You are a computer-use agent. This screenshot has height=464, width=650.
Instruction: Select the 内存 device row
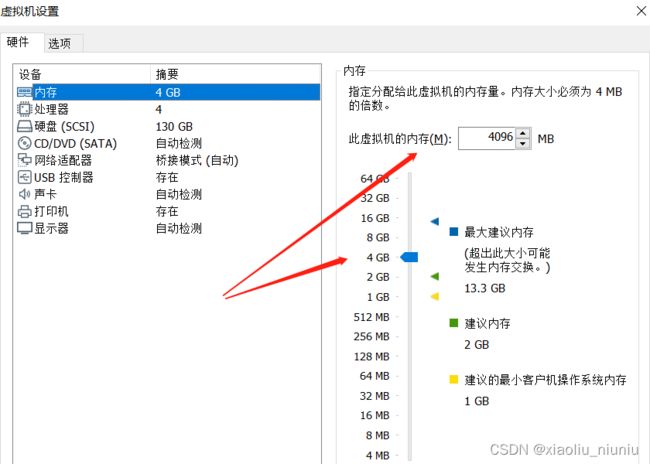pos(168,92)
